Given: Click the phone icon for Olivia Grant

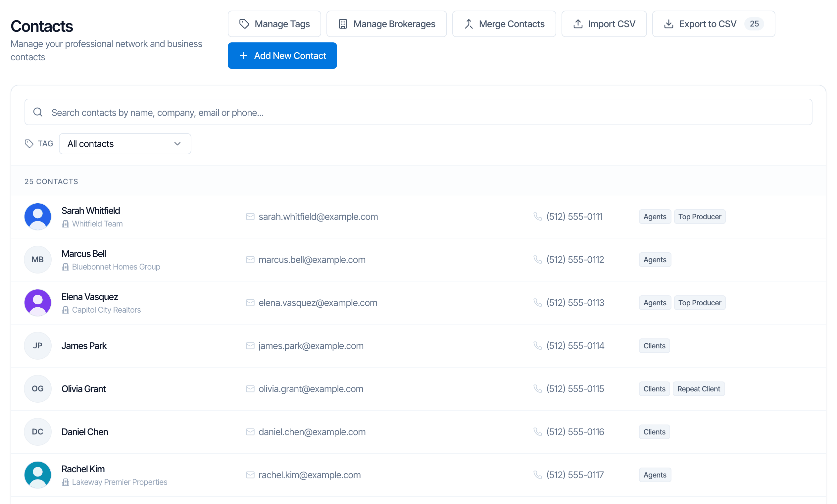Looking at the screenshot, I should [537, 388].
